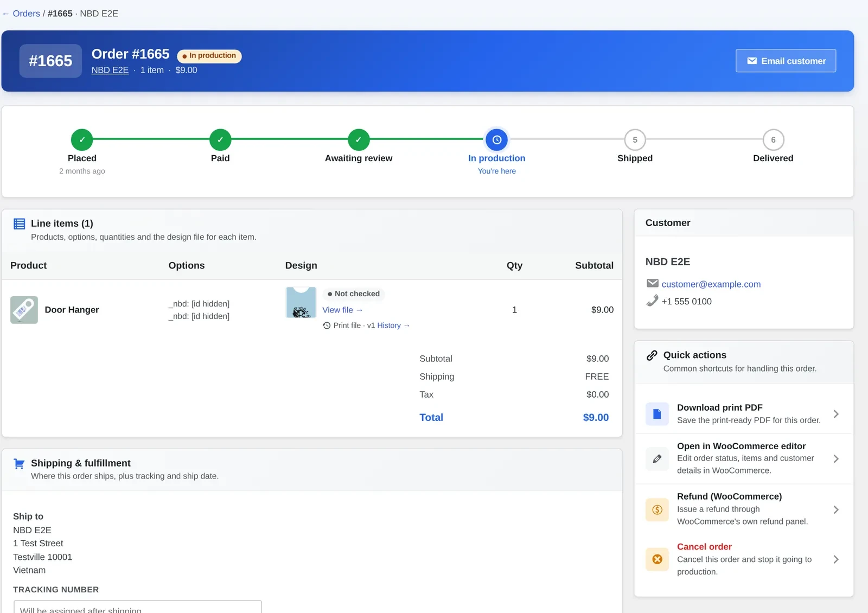Click Download print PDF title

pos(720,407)
